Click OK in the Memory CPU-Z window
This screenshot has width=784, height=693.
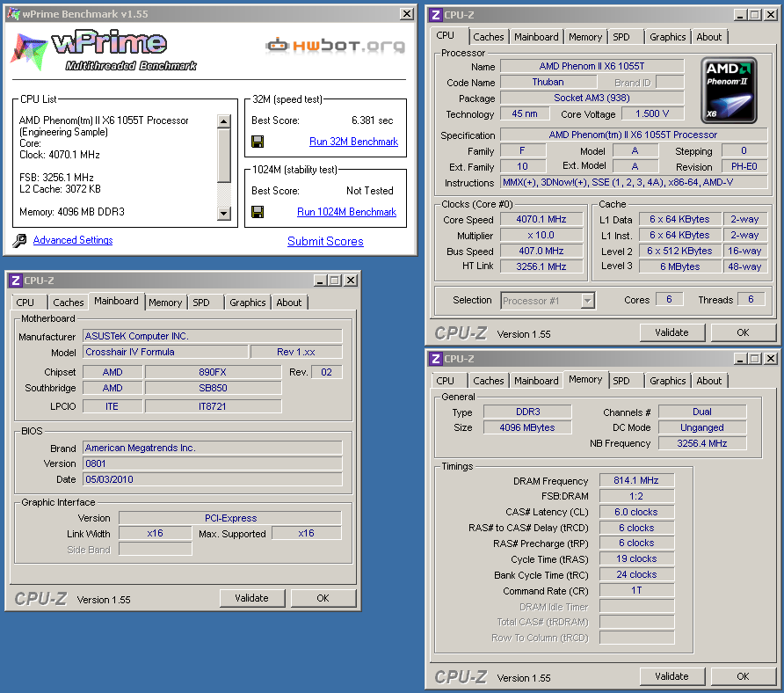click(x=743, y=676)
